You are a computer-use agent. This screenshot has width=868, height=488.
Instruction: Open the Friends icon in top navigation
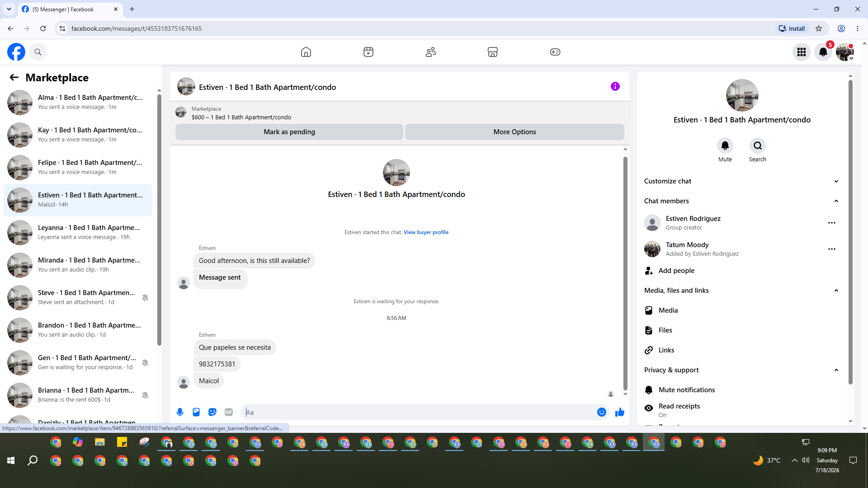pos(431,52)
